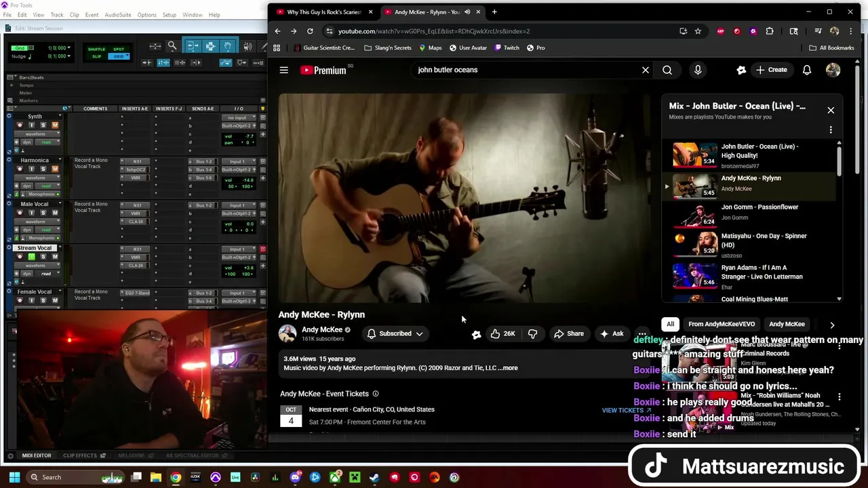This screenshot has height=488, width=868.
Task: Toggle input monitoring on Stream Vocal track
Action: pos(31,257)
